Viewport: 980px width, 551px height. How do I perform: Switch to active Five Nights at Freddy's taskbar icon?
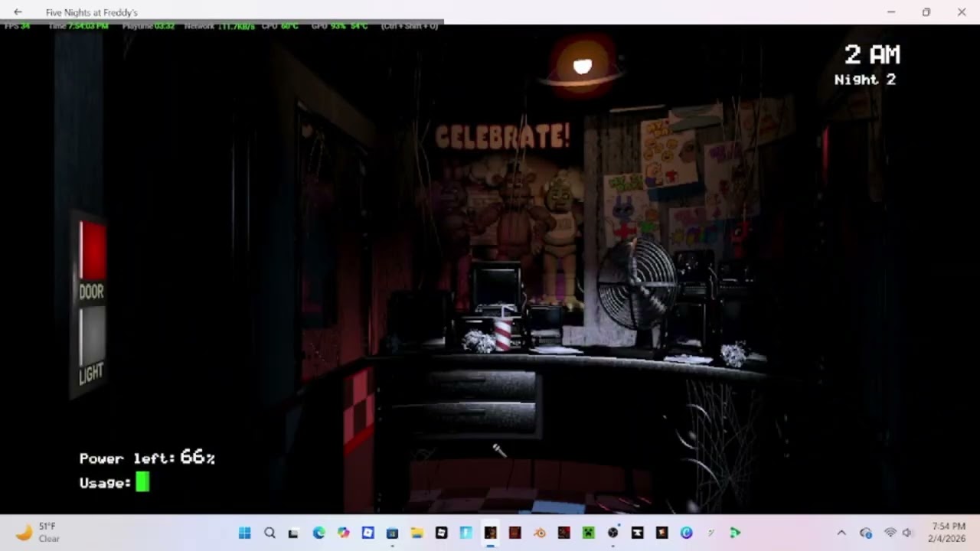(490, 533)
